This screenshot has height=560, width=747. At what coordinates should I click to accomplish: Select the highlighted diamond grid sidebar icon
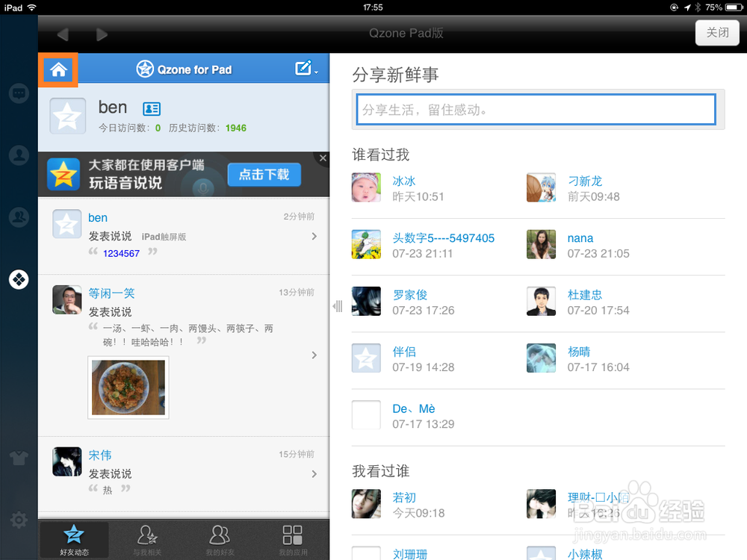(x=19, y=279)
